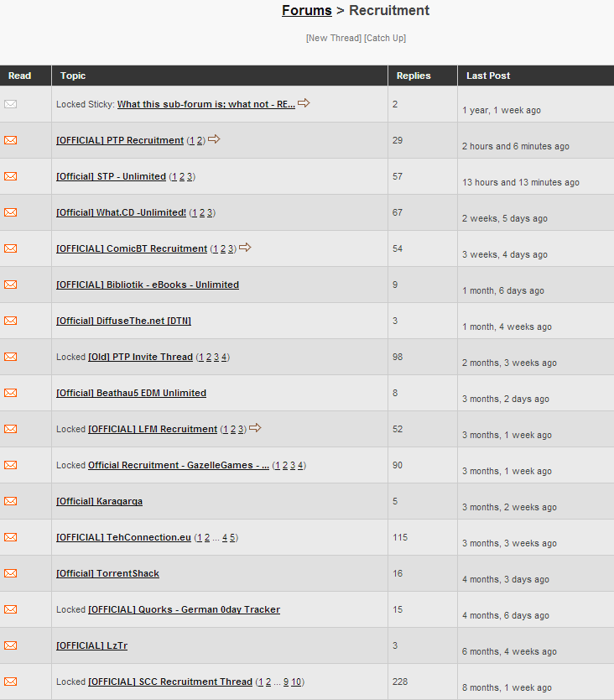
Task: Open the SCC Recruitment Thread
Action: click(170, 682)
